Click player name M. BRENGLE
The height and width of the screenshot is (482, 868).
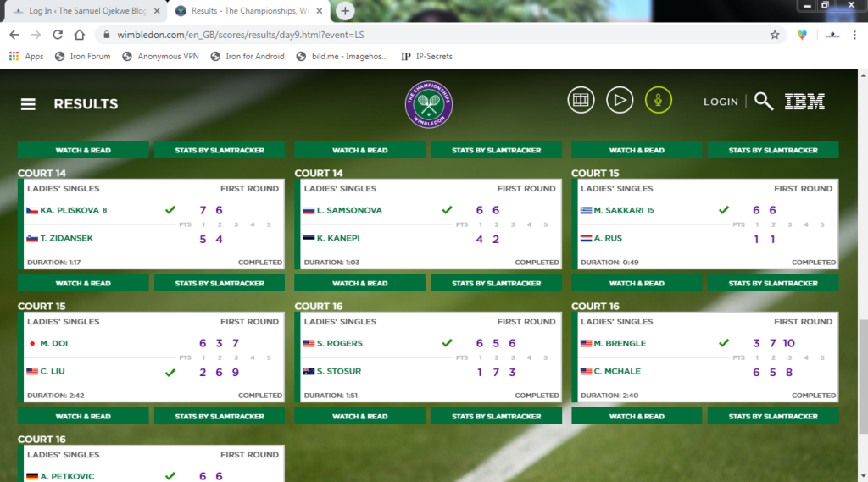(620, 344)
